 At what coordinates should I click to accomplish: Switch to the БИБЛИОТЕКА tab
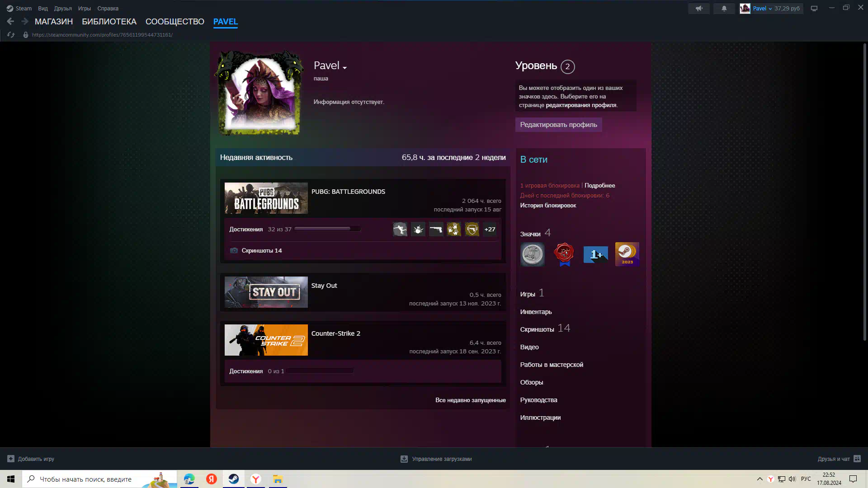pyautogui.click(x=109, y=21)
